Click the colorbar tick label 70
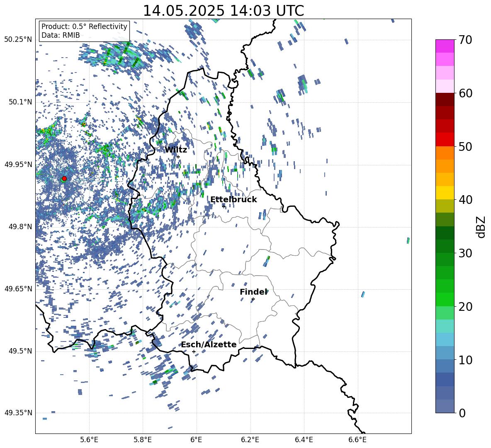 [x=465, y=40]
